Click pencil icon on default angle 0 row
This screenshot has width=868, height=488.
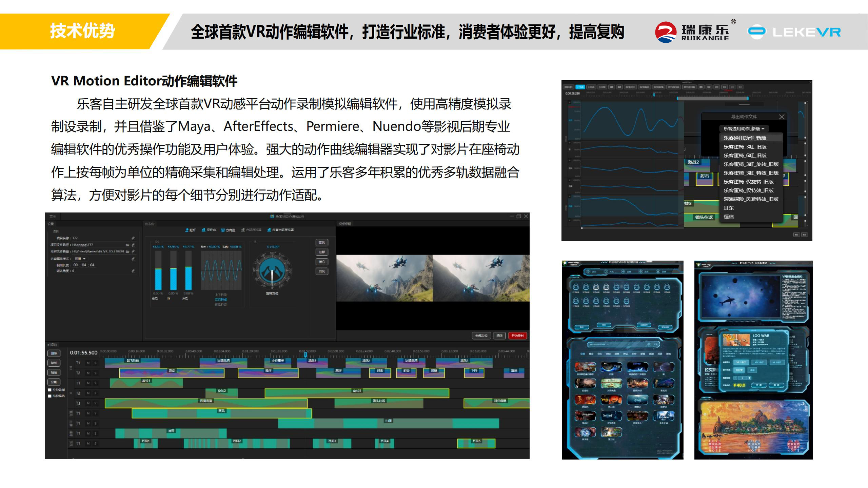133,271
